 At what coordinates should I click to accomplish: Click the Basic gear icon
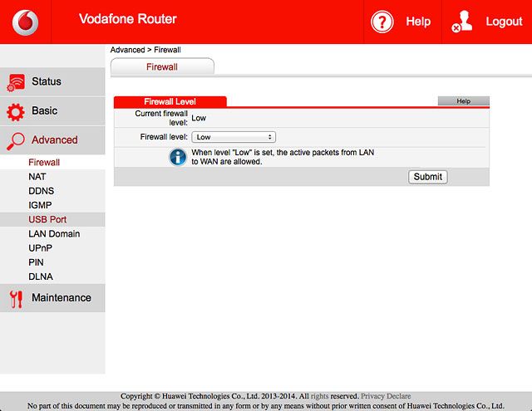pos(16,112)
